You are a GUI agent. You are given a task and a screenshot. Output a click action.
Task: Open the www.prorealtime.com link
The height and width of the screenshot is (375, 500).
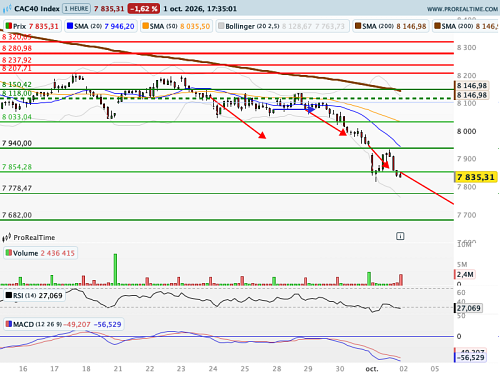pos(462,9)
